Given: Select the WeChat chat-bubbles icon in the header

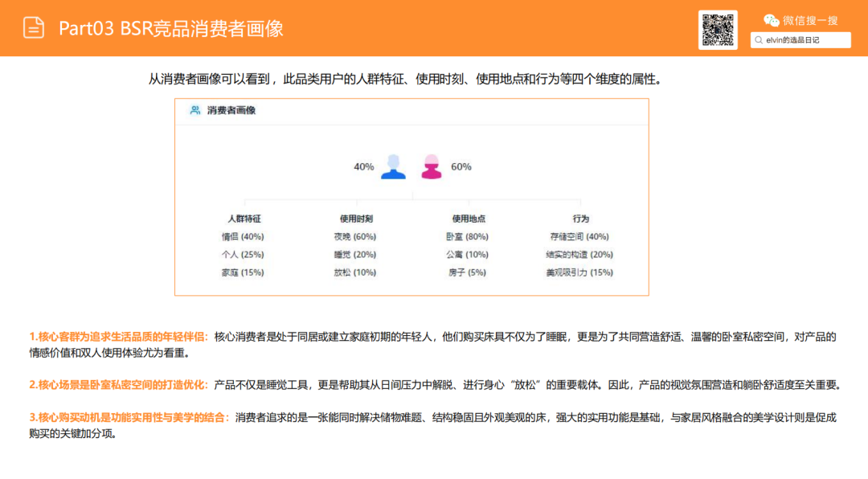Looking at the screenshot, I should point(769,21).
